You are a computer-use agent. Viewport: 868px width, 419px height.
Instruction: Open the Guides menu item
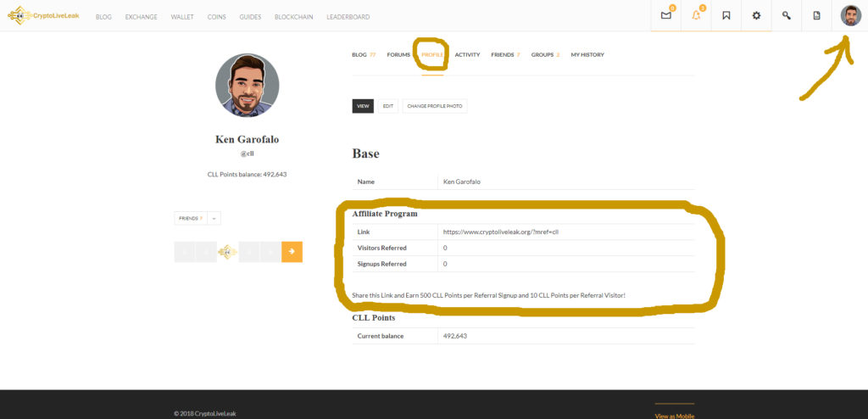coord(250,17)
